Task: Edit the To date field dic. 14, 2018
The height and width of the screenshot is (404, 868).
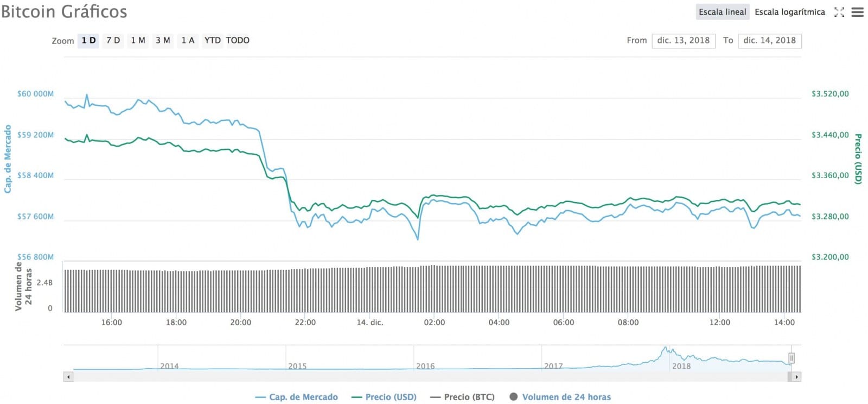Action: (770, 41)
